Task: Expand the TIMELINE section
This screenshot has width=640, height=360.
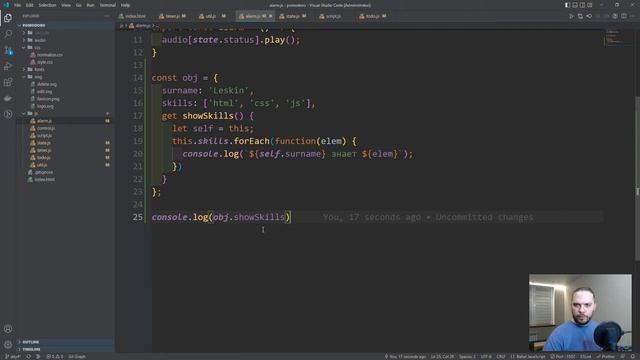Action: pyautogui.click(x=31, y=349)
